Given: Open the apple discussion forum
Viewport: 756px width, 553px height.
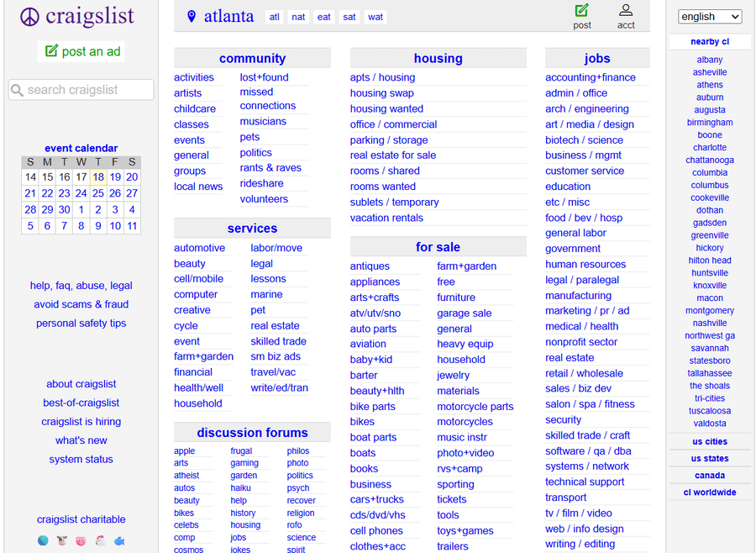Looking at the screenshot, I should click(184, 450).
